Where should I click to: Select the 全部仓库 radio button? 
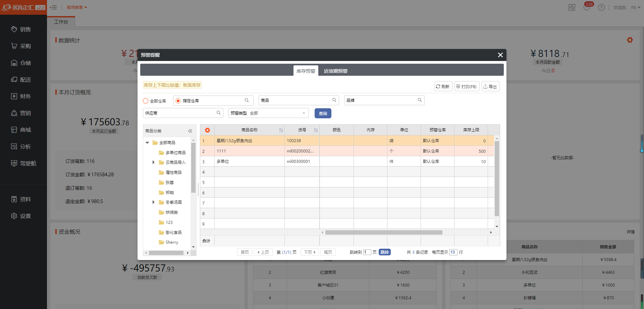pos(146,101)
